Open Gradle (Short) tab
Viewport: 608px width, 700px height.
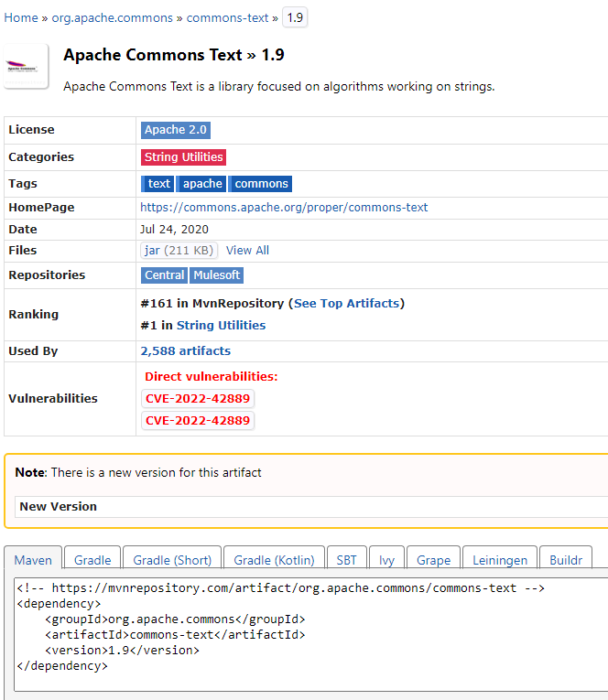pos(172,557)
